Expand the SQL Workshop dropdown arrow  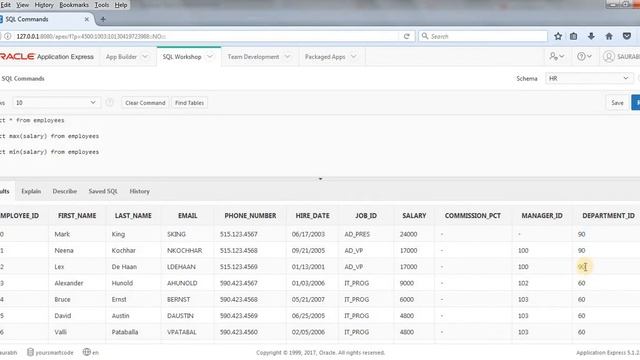(210, 57)
